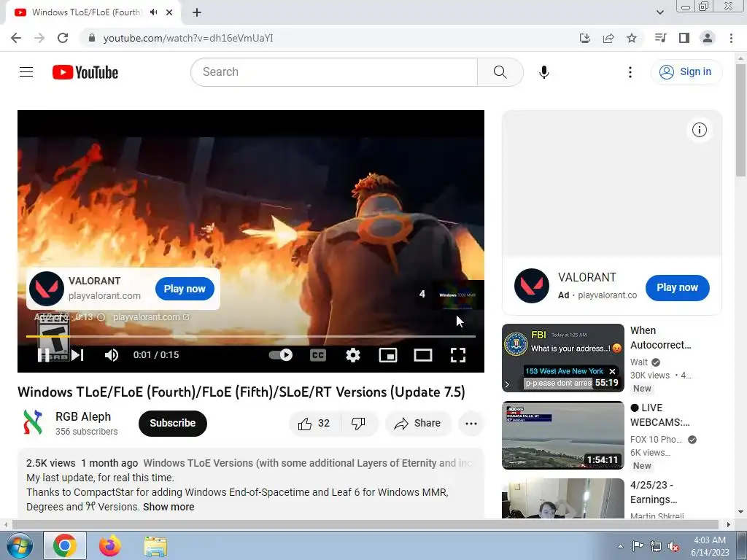
Task: Open Firefox from the taskbar
Action: 109,545
